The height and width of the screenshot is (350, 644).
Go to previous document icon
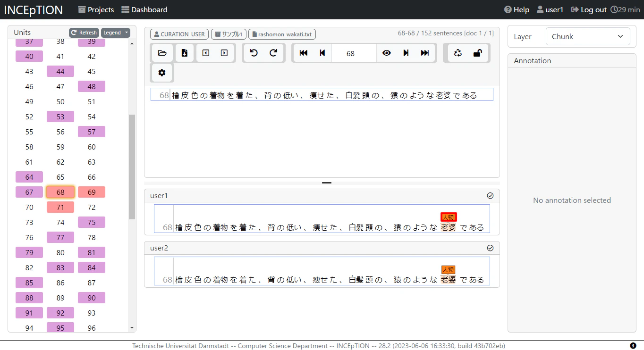click(206, 53)
